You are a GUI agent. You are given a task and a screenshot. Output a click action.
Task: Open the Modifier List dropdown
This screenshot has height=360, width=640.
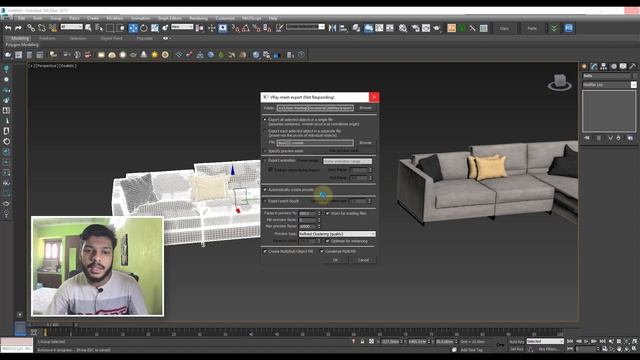(x=609, y=84)
